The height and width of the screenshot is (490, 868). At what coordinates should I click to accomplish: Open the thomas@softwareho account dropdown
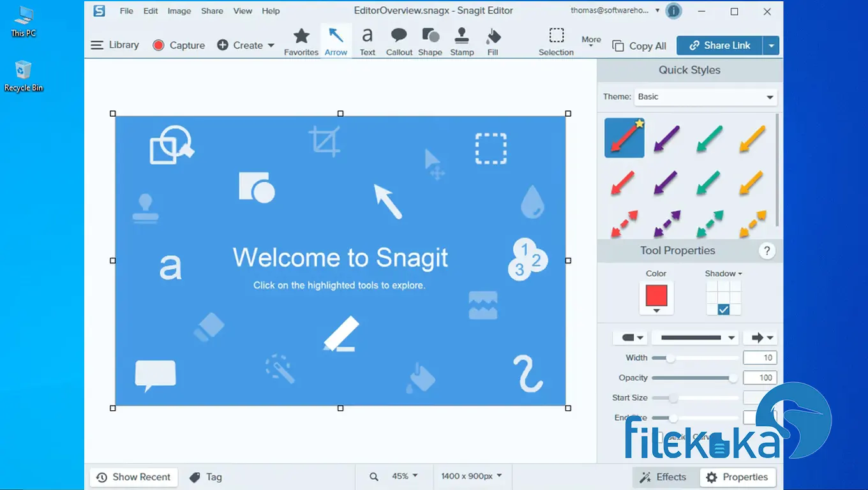click(615, 10)
